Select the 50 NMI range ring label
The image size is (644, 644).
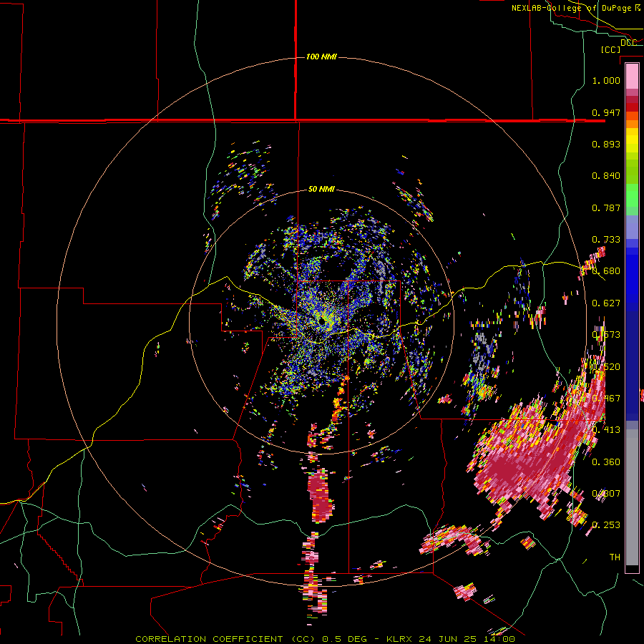pos(321,189)
